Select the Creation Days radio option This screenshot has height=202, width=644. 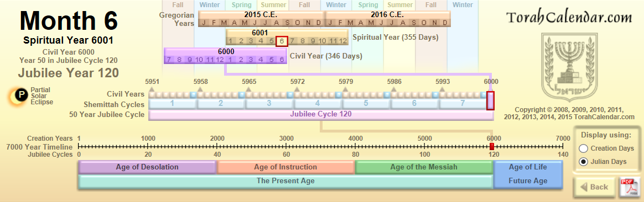(583, 148)
